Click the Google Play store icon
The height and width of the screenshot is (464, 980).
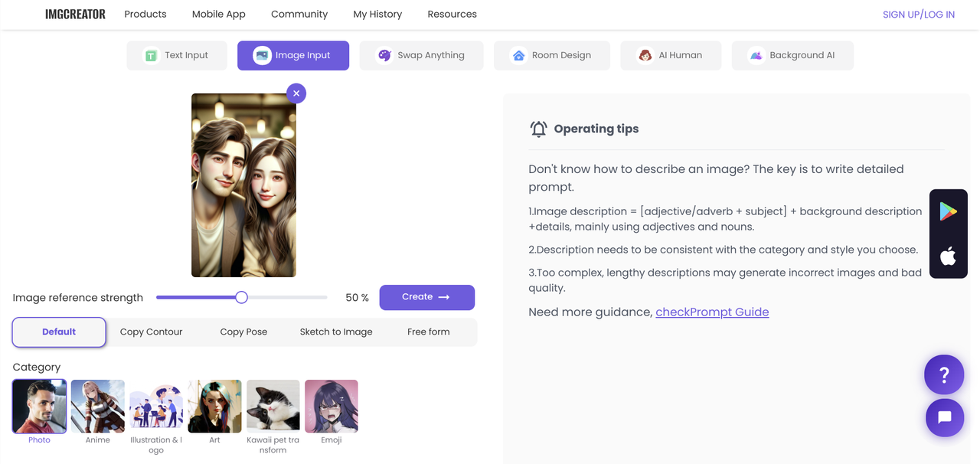pos(948,211)
